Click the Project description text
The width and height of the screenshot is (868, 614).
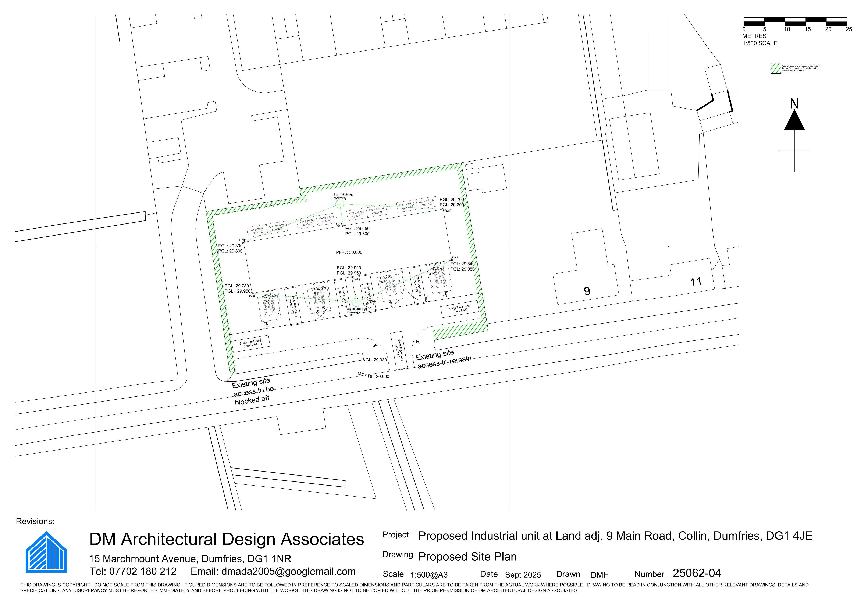[x=615, y=536]
